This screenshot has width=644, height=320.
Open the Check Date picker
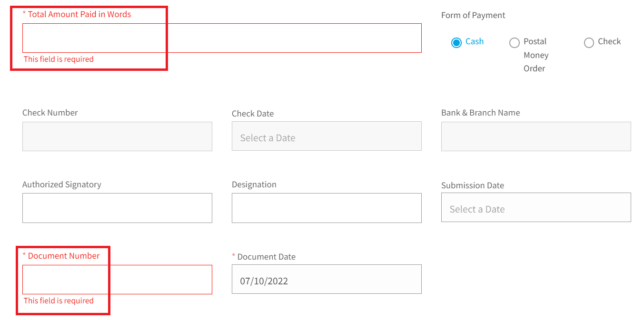click(327, 136)
